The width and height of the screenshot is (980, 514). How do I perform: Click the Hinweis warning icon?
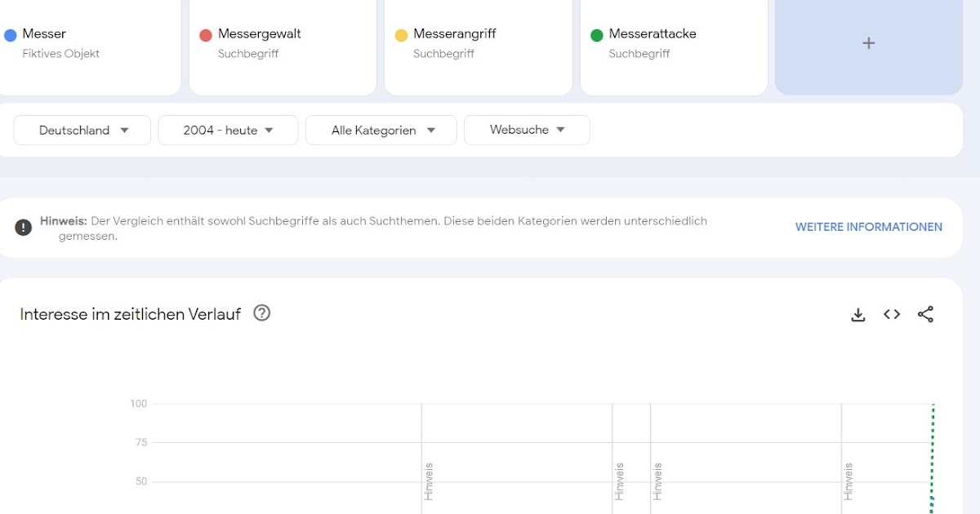coord(23,228)
